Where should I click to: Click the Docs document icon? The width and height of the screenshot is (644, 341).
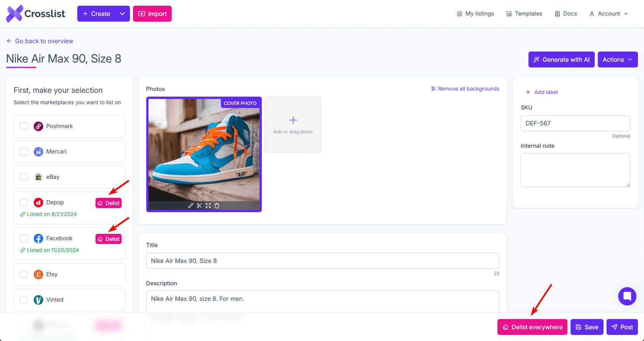557,14
